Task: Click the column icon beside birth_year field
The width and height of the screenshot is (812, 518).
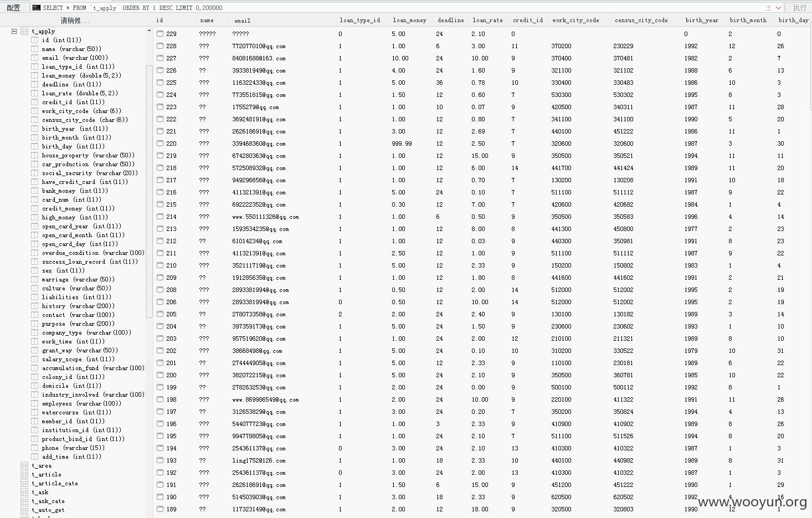Action: [x=35, y=129]
